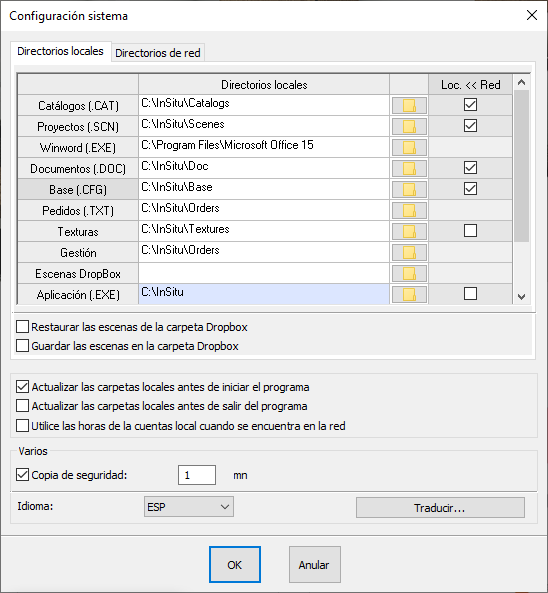
Task: Browse folder for Catálogos (.CAT) directory
Action: tap(409, 105)
